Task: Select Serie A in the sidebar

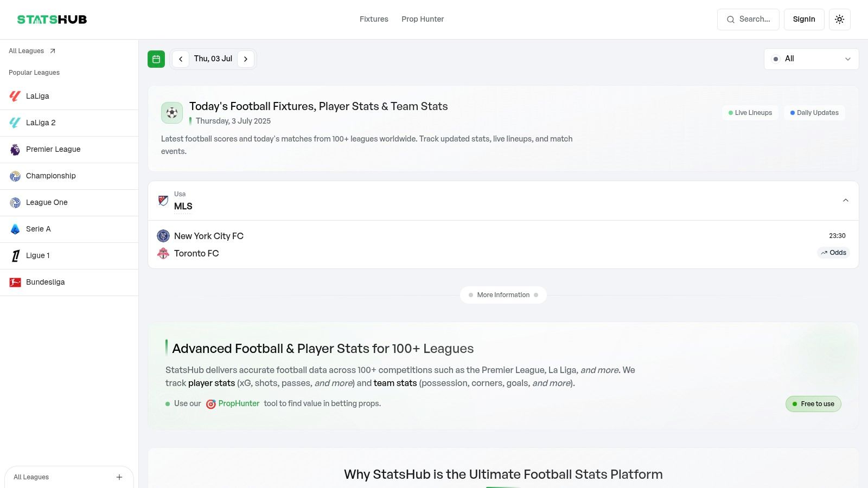Action: pyautogui.click(x=69, y=229)
